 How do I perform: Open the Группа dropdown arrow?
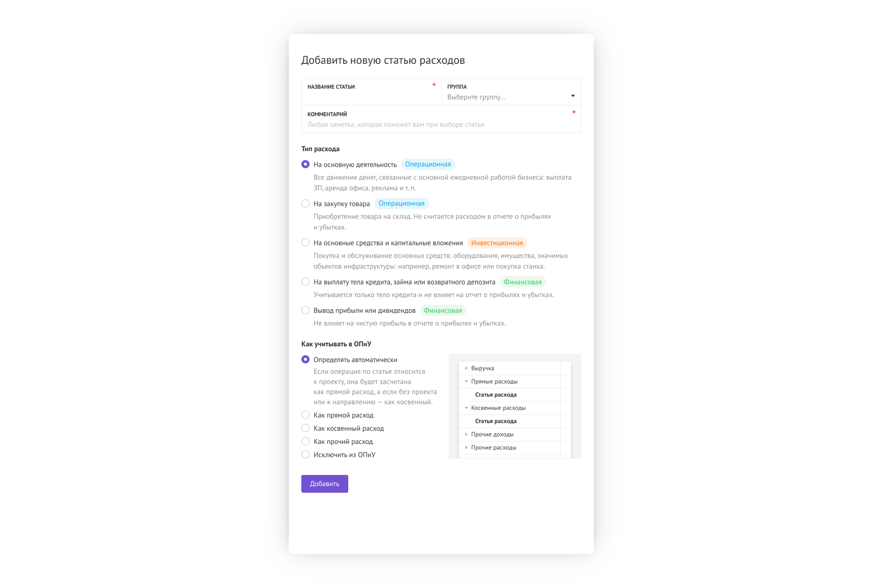click(573, 96)
